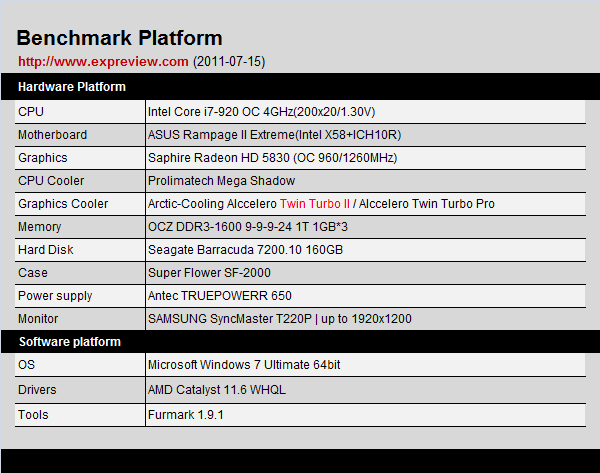Click the Furmark 1.9.1 tools value
The image size is (600, 473).
pos(187,414)
